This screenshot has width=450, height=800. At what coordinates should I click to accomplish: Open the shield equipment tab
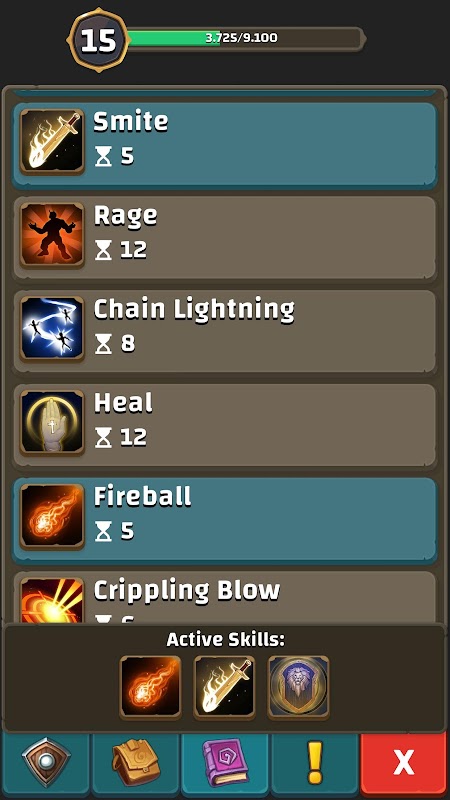pos(46,763)
